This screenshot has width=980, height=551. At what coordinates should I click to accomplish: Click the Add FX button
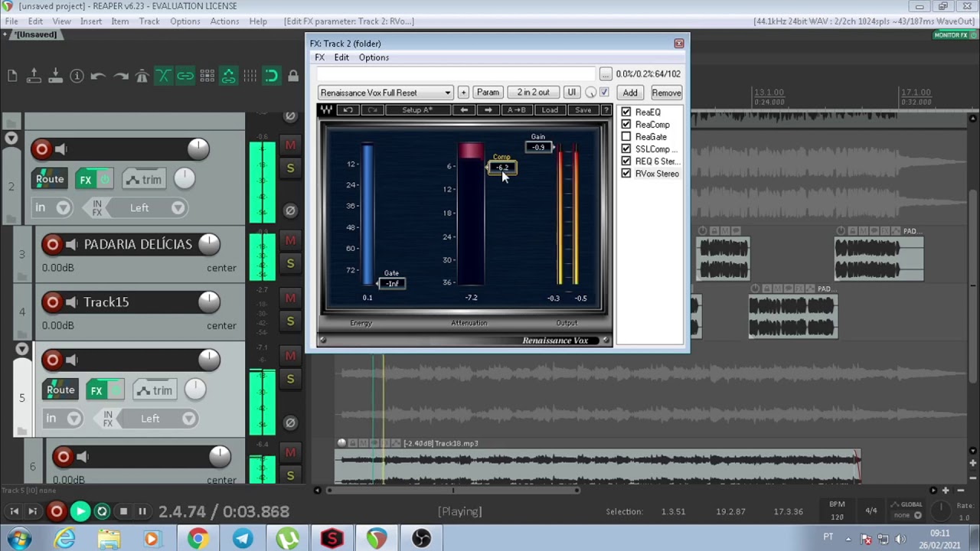pyautogui.click(x=630, y=93)
